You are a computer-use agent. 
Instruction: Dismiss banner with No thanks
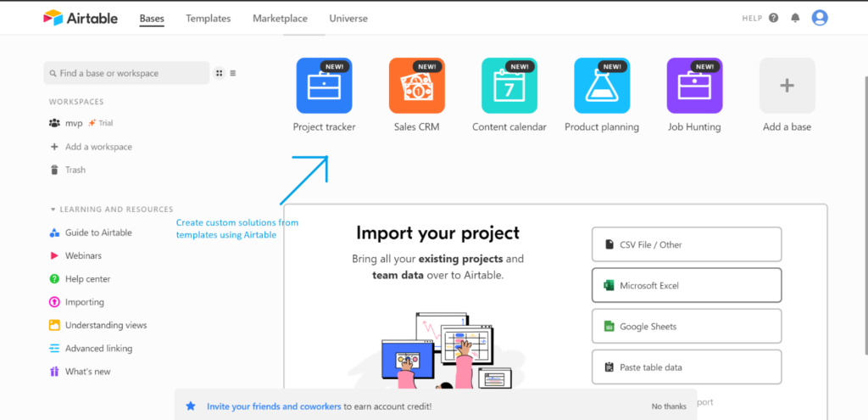(x=669, y=406)
